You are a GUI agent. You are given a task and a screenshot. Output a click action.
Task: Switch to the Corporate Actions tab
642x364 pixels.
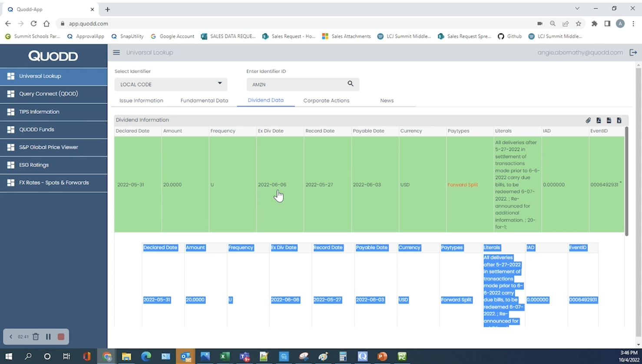point(326,100)
